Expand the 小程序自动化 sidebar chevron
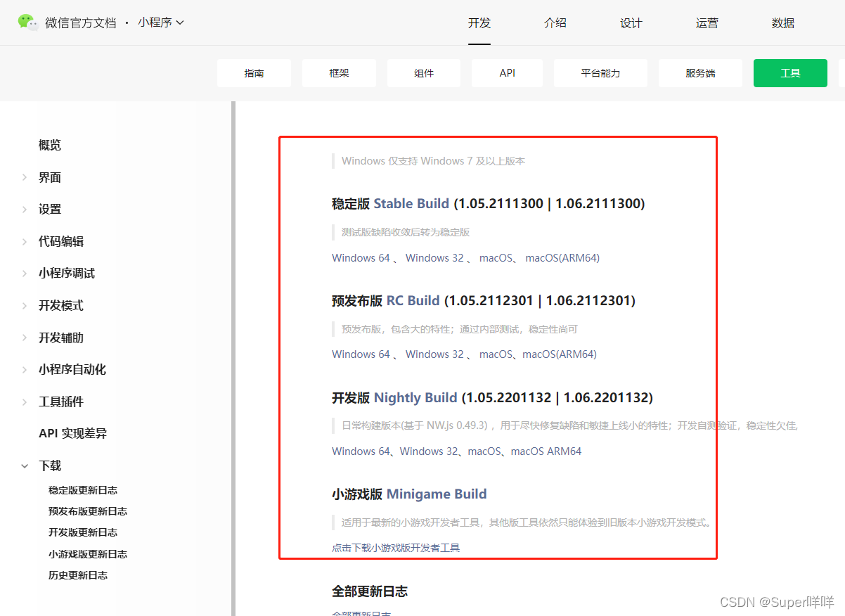This screenshot has height=616, width=845. [24, 369]
